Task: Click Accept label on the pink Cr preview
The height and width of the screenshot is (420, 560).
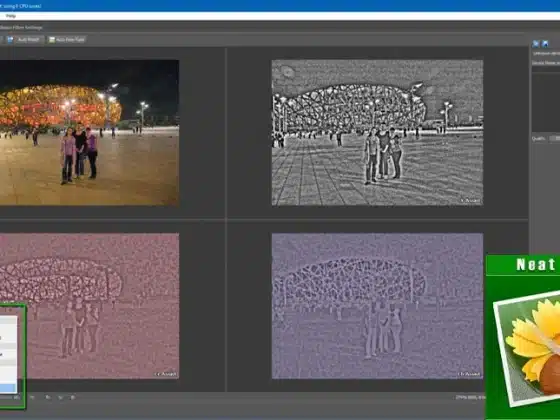Action: pos(166,374)
